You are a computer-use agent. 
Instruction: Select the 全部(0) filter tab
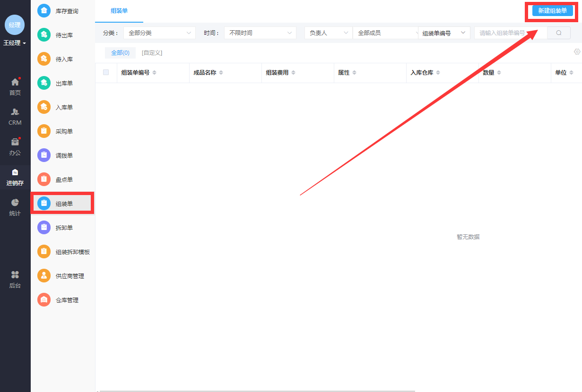(x=120, y=53)
